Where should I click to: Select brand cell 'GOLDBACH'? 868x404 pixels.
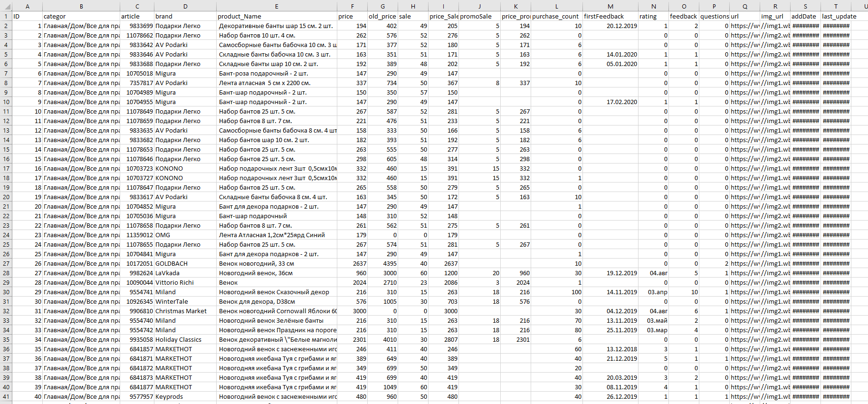point(185,263)
